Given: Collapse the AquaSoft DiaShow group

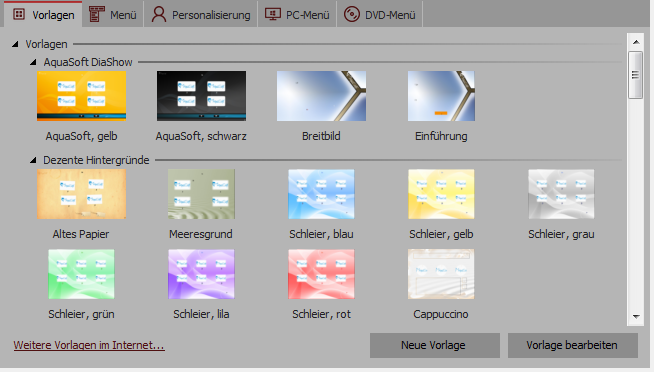Looking at the screenshot, I should click(33, 62).
